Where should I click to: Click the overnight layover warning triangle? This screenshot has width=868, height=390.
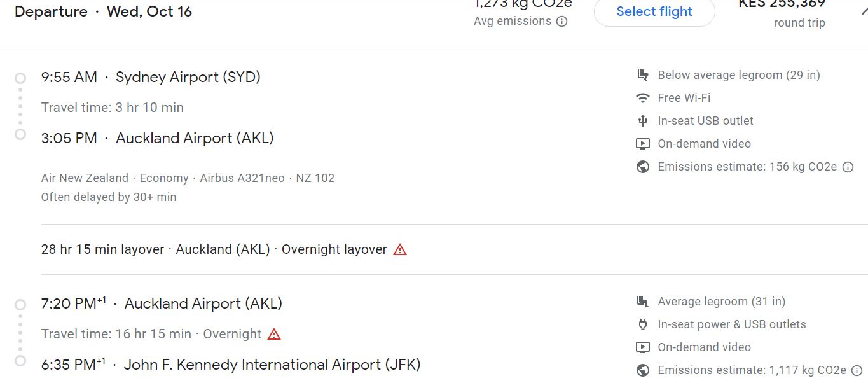(x=399, y=249)
